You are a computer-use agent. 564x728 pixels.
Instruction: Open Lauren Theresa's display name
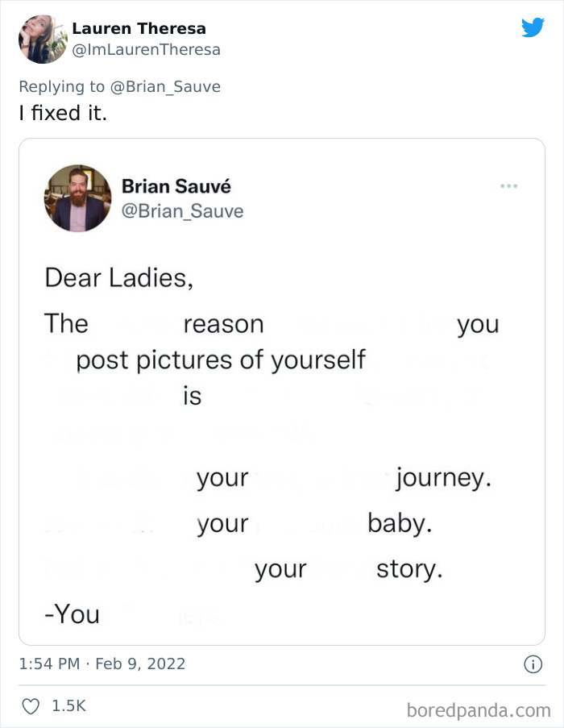click(139, 27)
